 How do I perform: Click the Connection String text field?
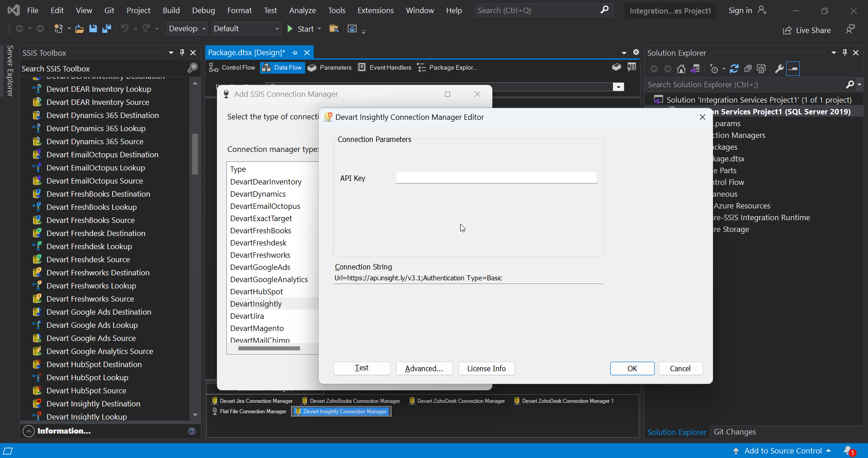point(468,278)
